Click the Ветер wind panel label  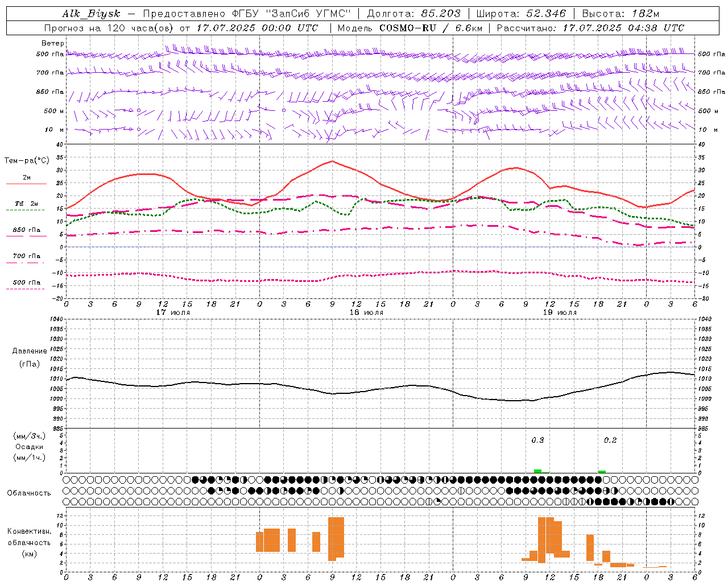(x=53, y=43)
